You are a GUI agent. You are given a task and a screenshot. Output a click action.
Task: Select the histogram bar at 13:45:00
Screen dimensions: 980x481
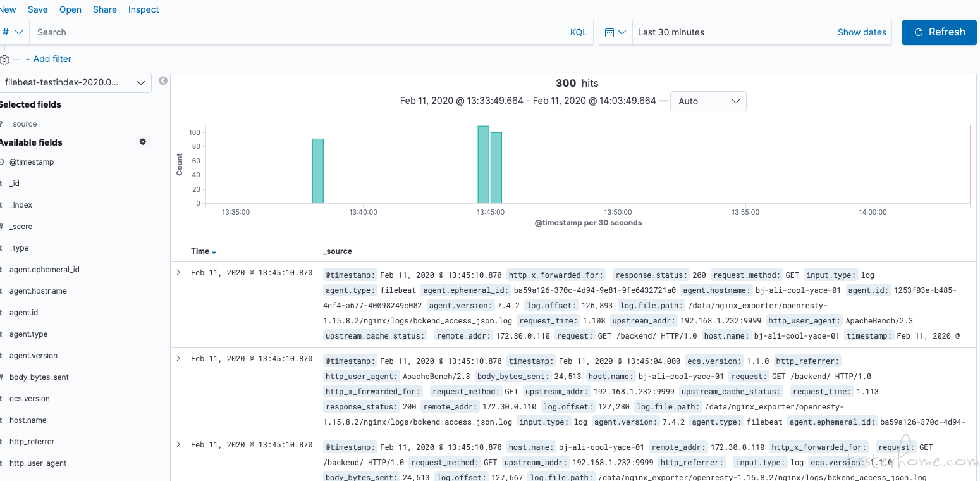tap(496, 168)
